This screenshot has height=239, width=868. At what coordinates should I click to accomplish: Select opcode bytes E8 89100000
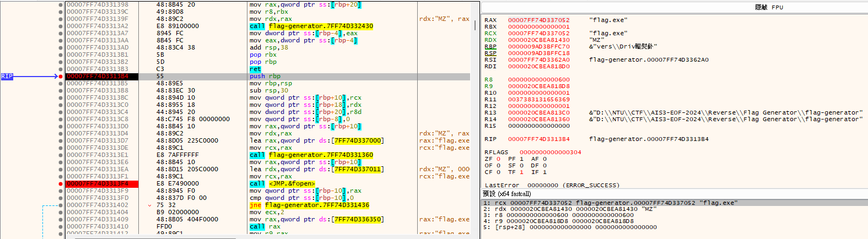tap(177, 26)
